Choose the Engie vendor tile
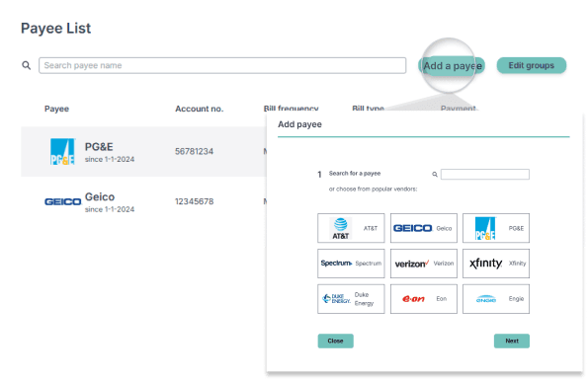Viewport: 588px width, 380px height. 496,299
